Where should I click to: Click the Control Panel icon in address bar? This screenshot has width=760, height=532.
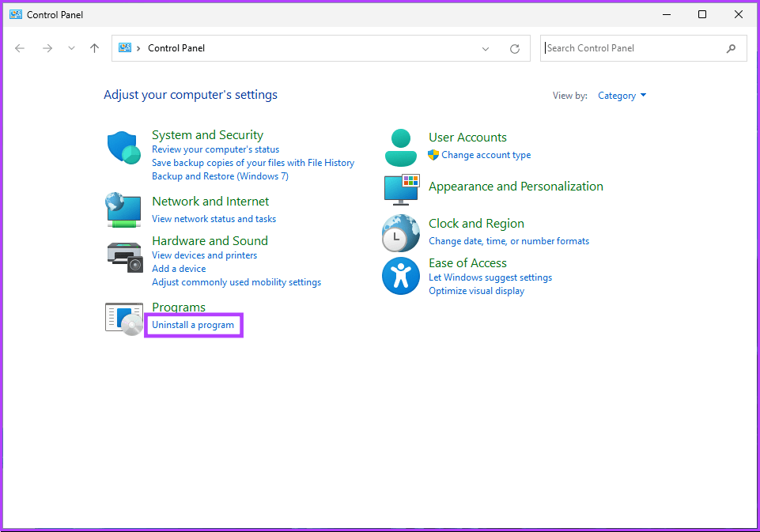(x=125, y=47)
